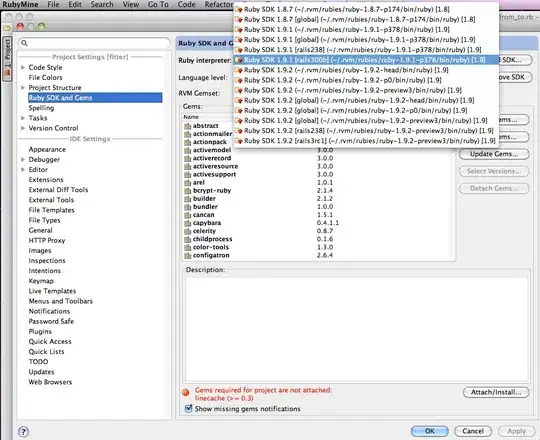Click the celerity gem icon
This screenshot has height=440, width=540.
point(187,231)
